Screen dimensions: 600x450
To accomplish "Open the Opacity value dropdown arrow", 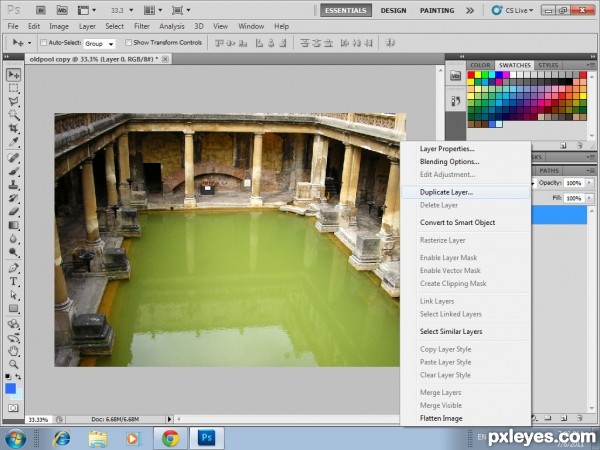I will click(x=589, y=183).
